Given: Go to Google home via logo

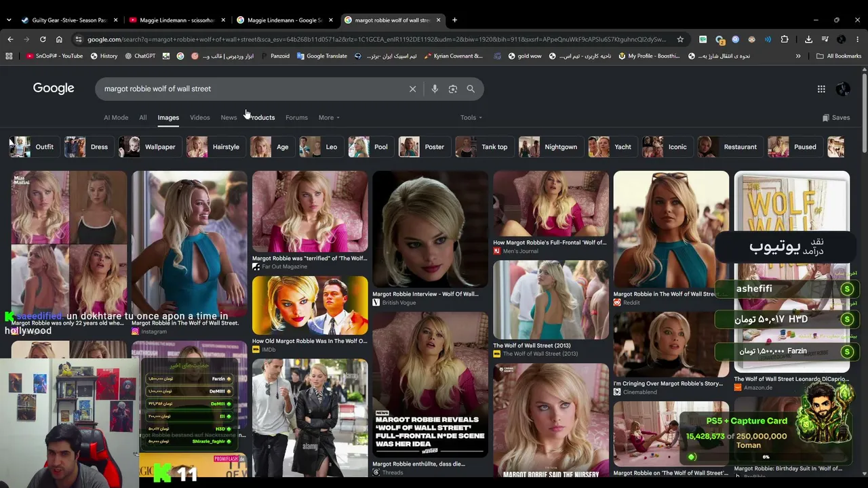Looking at the screenshot, I should pyautogui.click(x=54, y=89).
